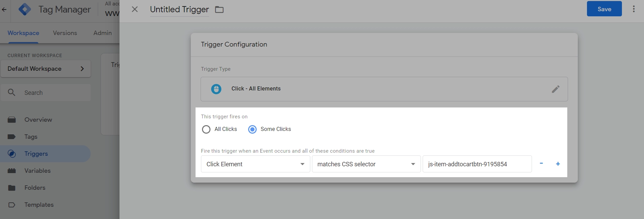
Task: Open Variables in the sidebar
Action: [37, 171]
